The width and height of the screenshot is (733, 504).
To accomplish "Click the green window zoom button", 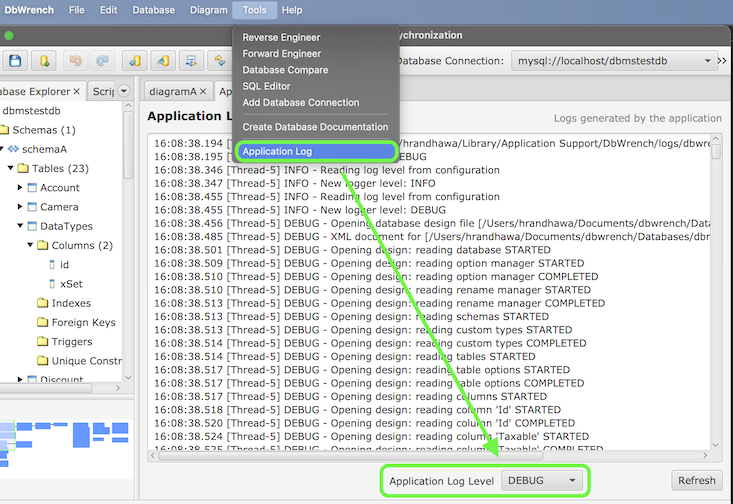I will click(x=8, y=36).
